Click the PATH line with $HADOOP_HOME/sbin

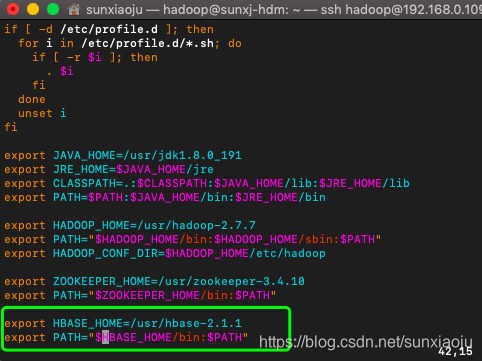click(193, 239)
